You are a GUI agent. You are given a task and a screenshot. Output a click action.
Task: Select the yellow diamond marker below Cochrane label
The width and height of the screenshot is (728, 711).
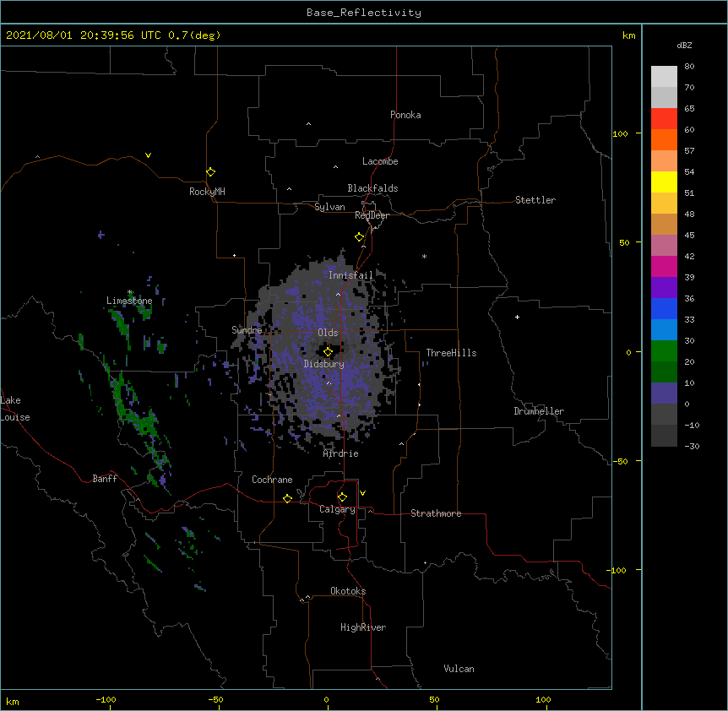pyautogui.click(x=287, y=498)
